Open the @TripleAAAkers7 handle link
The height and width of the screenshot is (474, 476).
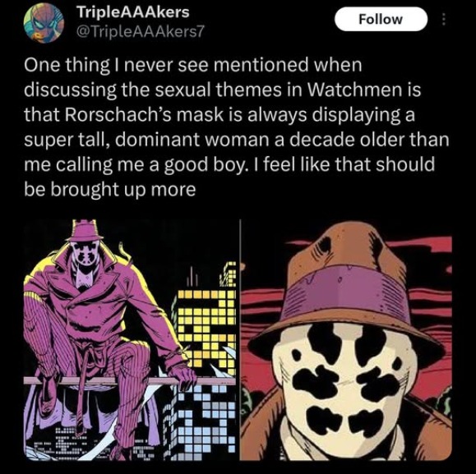click(x=141, y=31)
